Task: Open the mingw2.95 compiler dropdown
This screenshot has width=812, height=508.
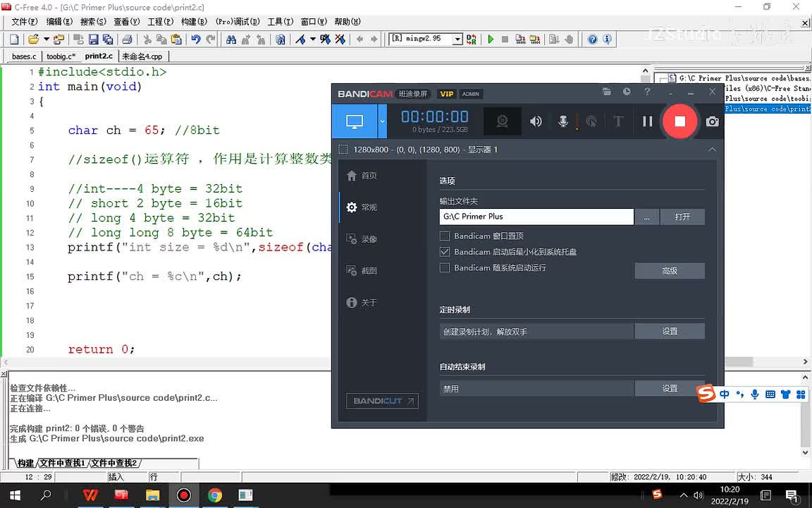Action: tap(457, 40)
